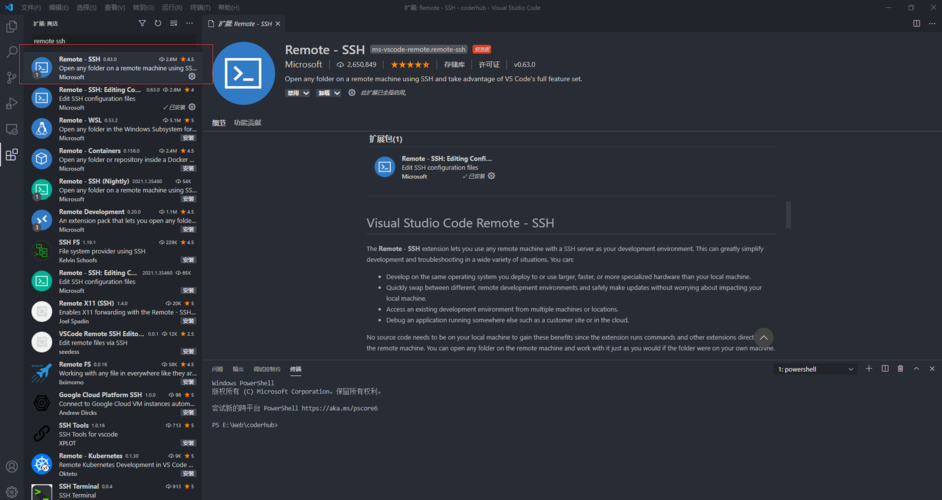
Task: Open the 查看(V) menu
Action: pos(114,7)
